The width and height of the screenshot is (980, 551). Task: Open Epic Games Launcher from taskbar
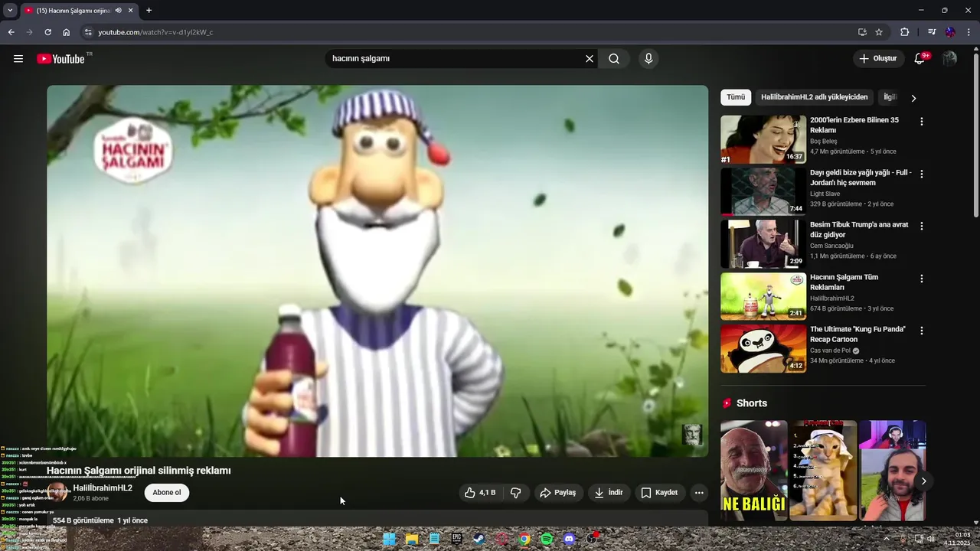point(457,539)
